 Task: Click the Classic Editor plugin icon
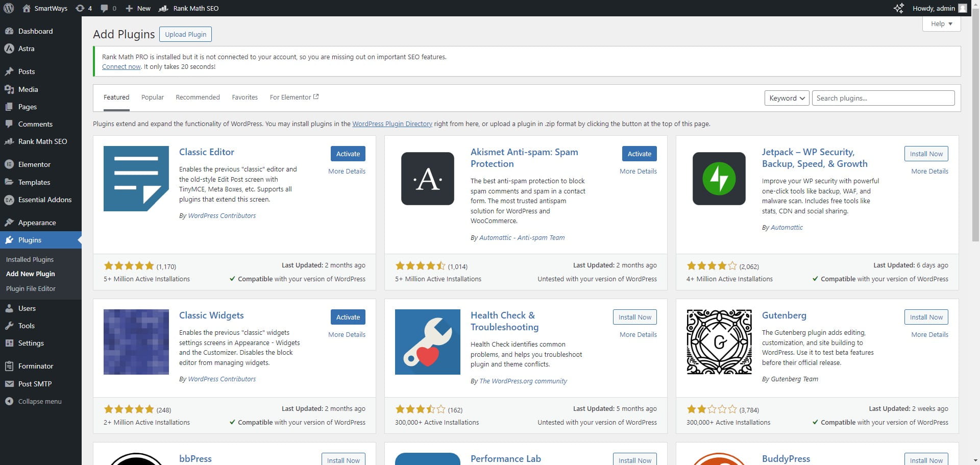pyautogui.click(x=136, y=179)
